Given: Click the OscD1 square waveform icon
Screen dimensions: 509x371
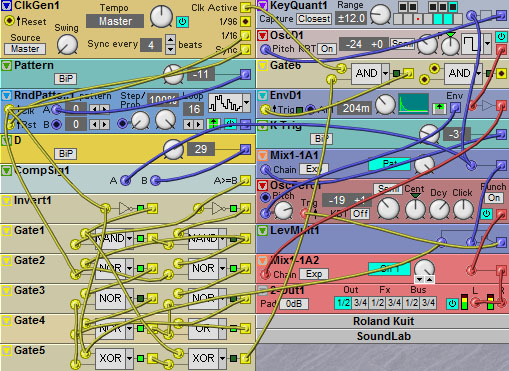Looking at the screenshot, I should pos(472,44).
